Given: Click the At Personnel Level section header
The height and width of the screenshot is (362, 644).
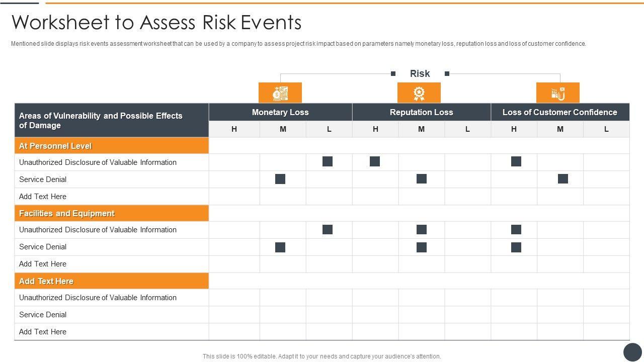Looking at the screenshot, I should coord(112,146).
